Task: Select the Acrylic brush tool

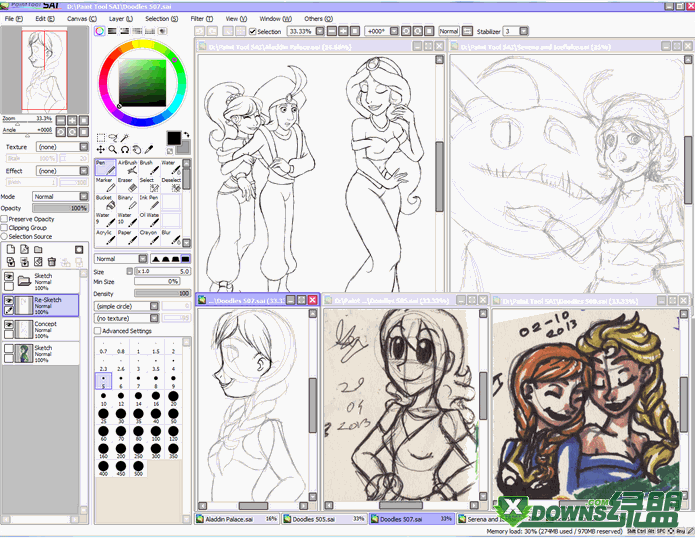Action: (x=105, y=237)
